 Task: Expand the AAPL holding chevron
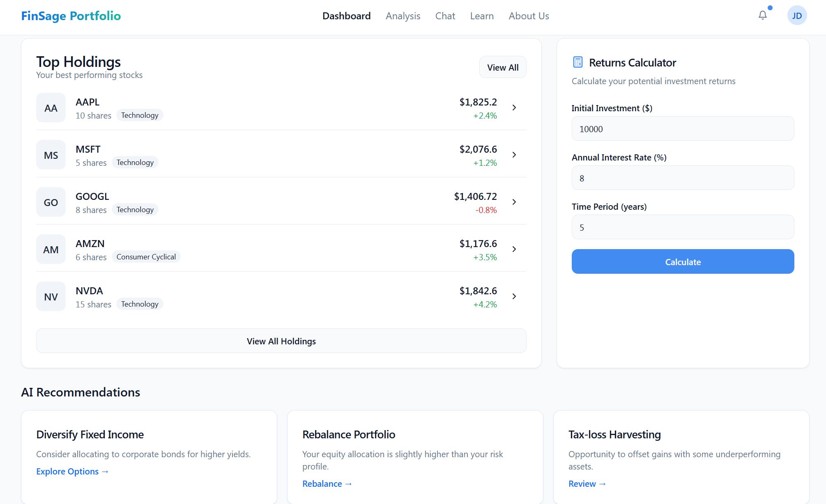pyautogui.click(x=514, y=108)
